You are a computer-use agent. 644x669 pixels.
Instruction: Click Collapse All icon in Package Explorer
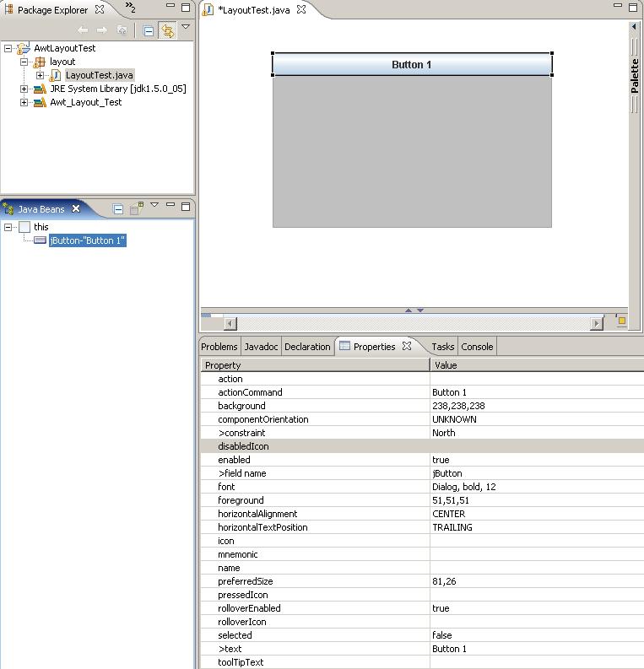point(149,30)
